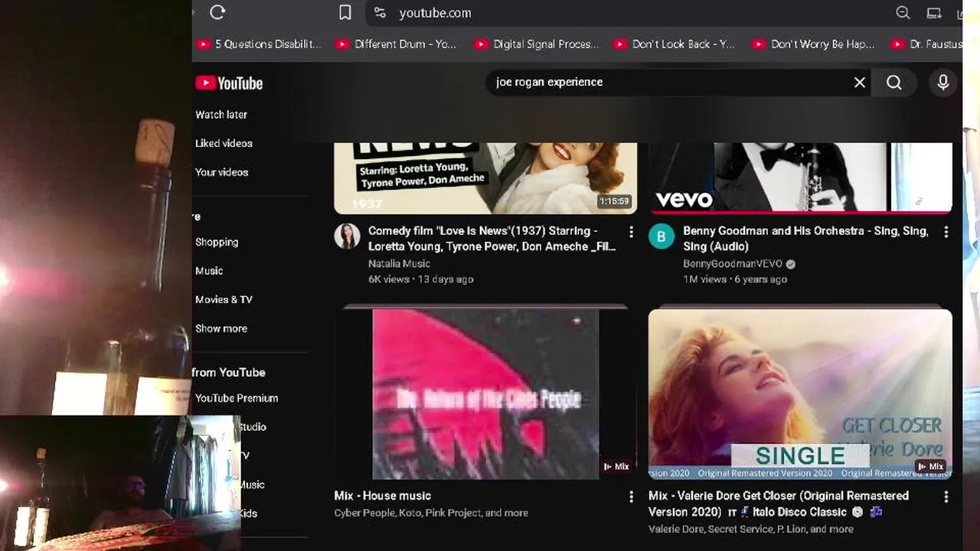Open title 'Mix - House music'
The width and height of the screenshot is (980, 551).
point(383,496)
